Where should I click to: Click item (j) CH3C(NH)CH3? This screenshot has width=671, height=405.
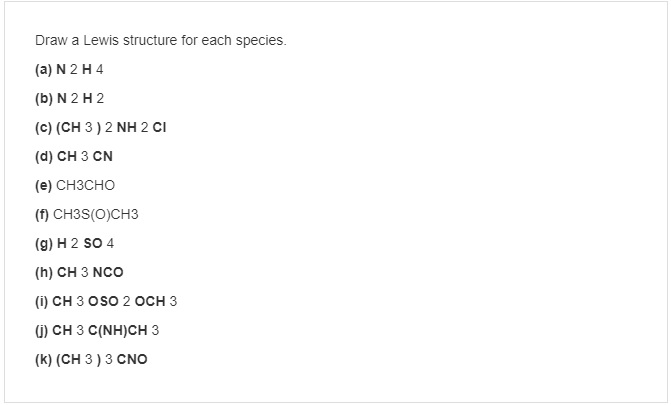(97, 331)
